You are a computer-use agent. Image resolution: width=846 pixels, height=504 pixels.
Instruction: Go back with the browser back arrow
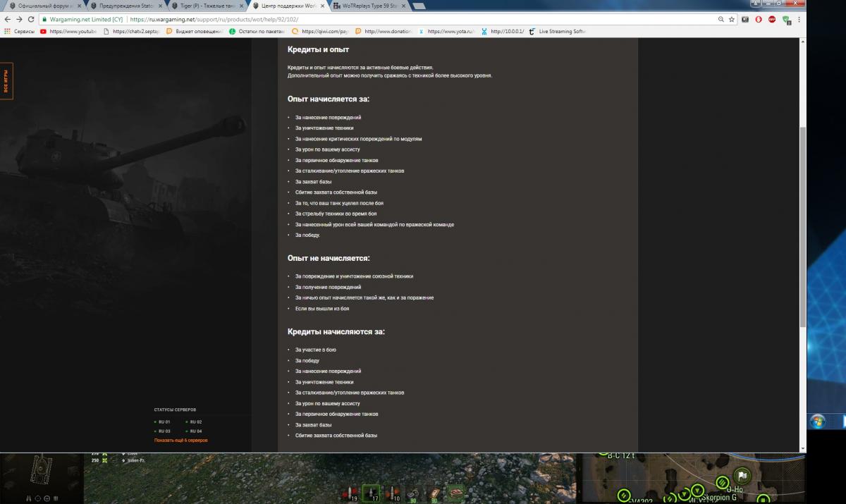point(7,20)
